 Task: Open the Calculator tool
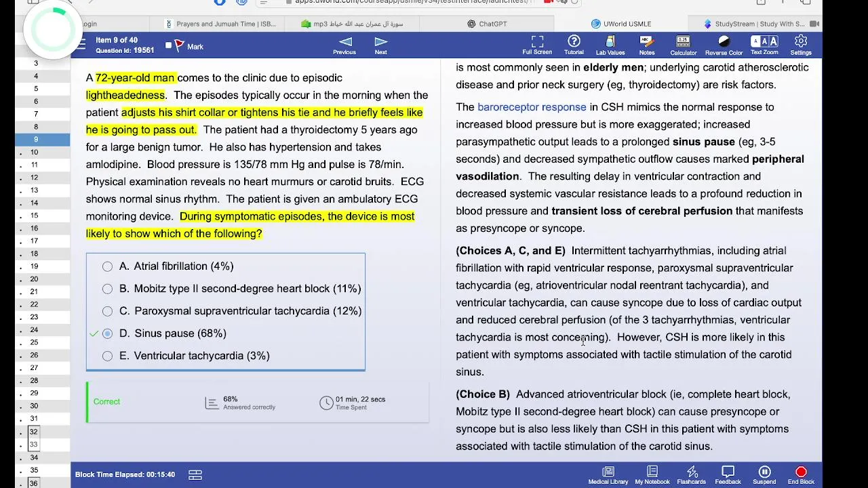[683, 45]
